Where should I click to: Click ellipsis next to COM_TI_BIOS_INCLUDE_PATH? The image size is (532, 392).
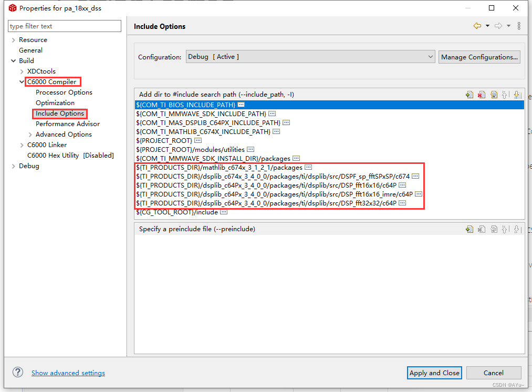[x=241, y=105]
